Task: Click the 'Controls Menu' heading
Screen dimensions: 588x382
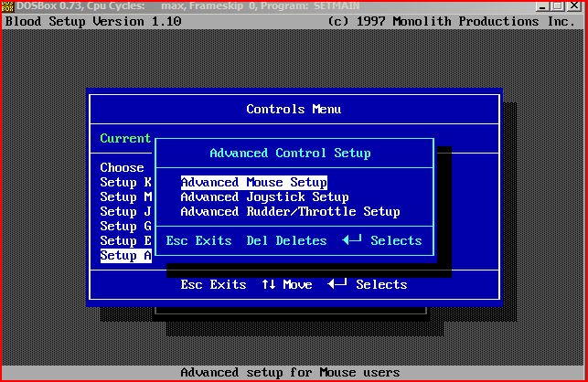Action: [x=294, y=109]
